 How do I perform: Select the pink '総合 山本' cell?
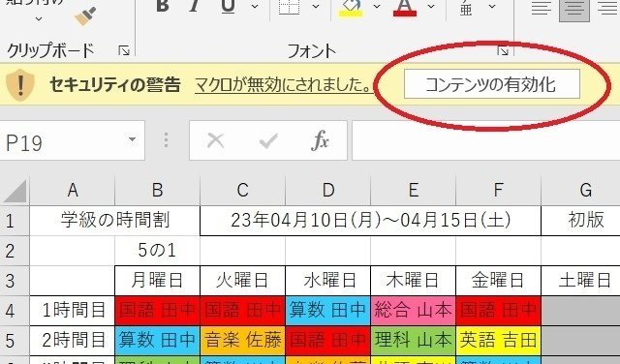click(x=414, y=311)
